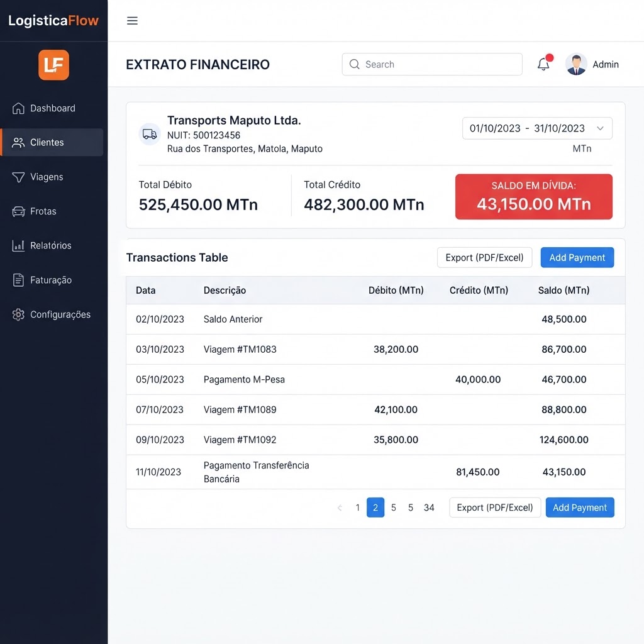Select the Viagem #TM1083 row
Image resolution: width=644 pixels, height=644 pixels.
(376, 350)
